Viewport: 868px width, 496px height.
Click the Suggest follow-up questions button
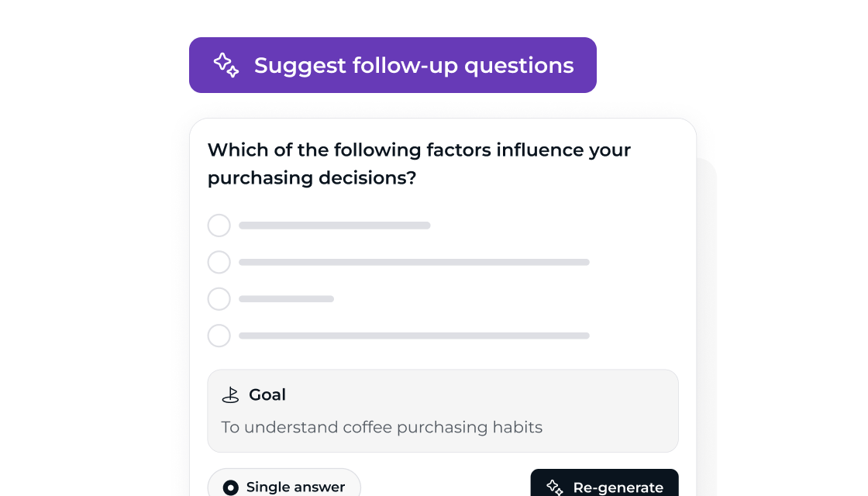pyautogui.click(x=392, y=65)
